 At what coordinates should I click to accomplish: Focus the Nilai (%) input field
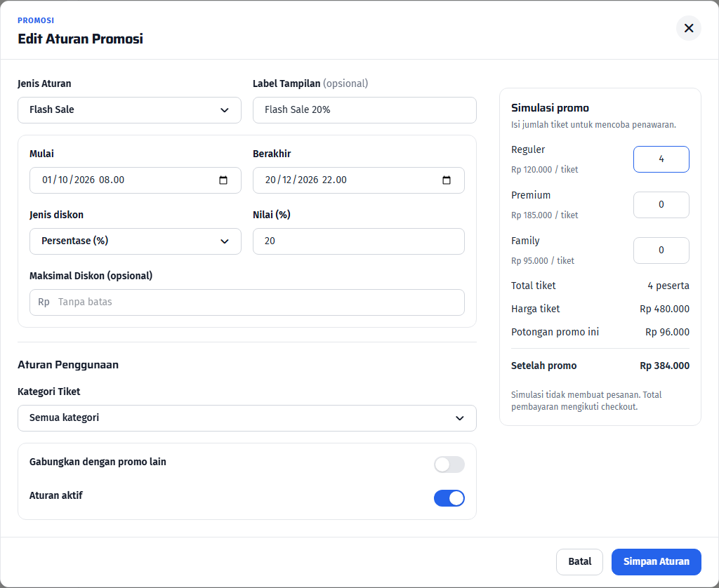pos(359,241)
